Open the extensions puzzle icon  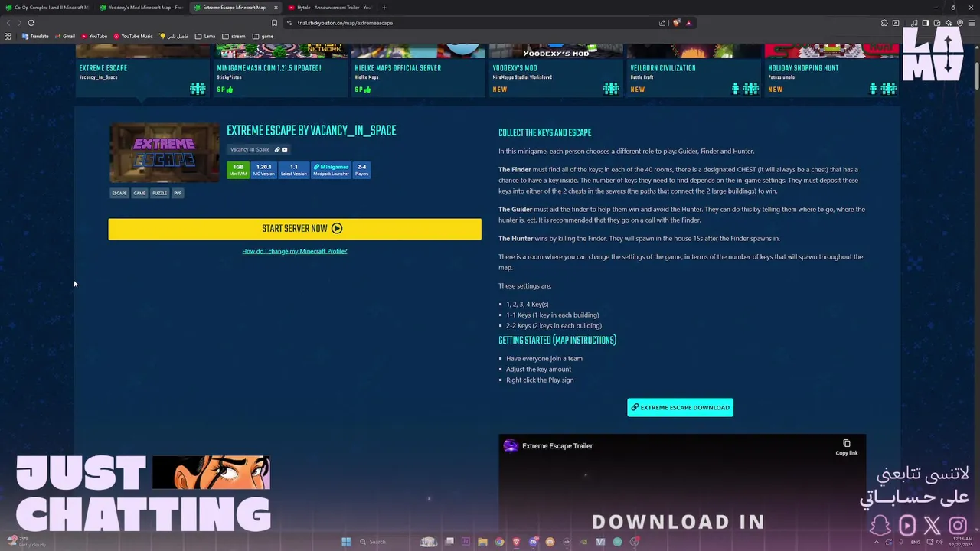point(884,23)
